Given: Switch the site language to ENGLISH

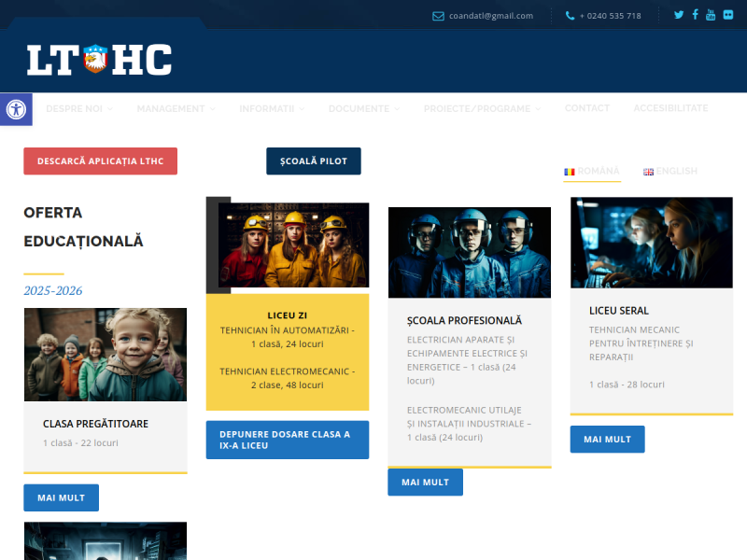Looking at the screenshot, I should (x=674, y=171).
